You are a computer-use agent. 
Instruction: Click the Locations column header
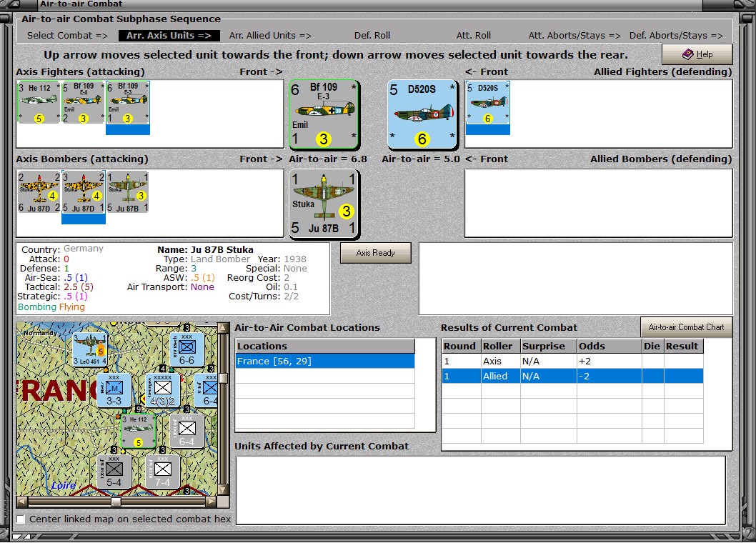325,347
